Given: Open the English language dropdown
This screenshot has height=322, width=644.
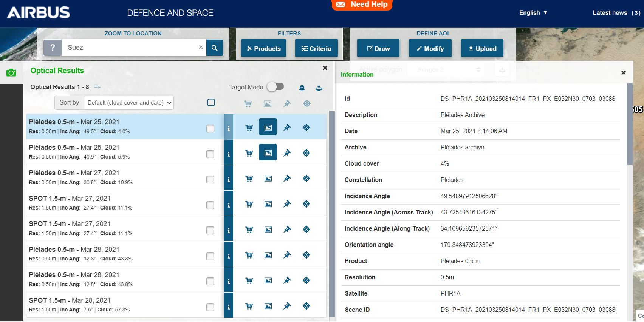Looking at the screenshot, I should [533, 12].
